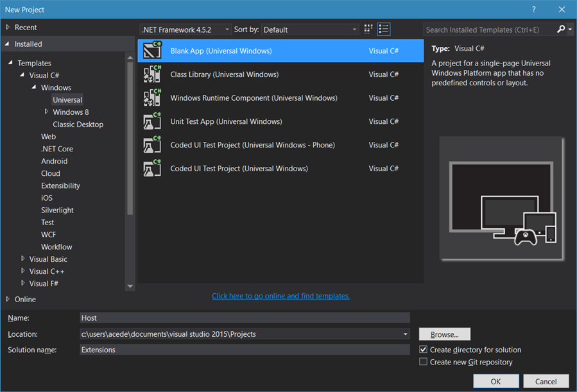Collapse the Templates node
Image resolution: width=577 pixels, height=392 pixels.
coord(10,63)
